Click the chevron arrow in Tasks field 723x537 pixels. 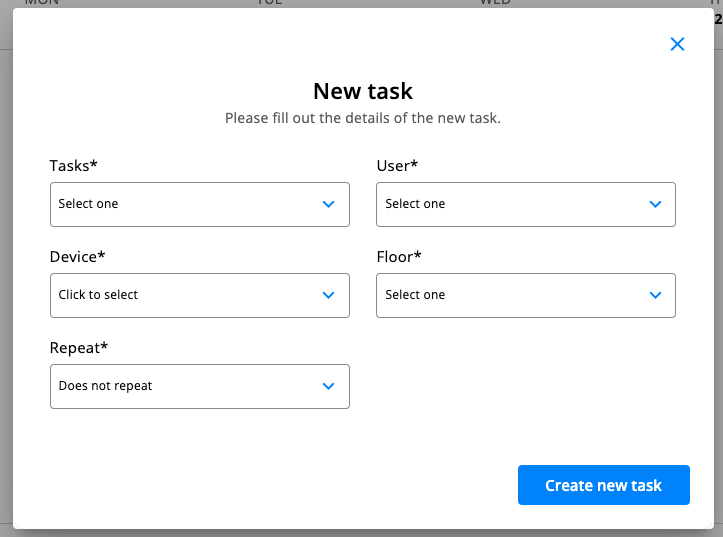click(x=329, y=204)
